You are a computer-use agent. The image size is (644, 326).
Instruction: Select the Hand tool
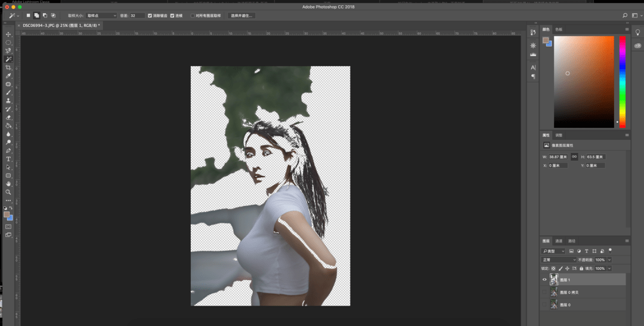pos(8,184)
